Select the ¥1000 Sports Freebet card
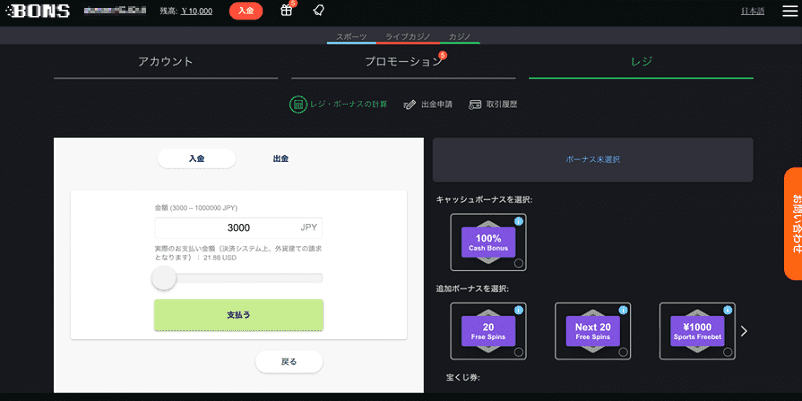The image size is (802, 401). point(697,331)
